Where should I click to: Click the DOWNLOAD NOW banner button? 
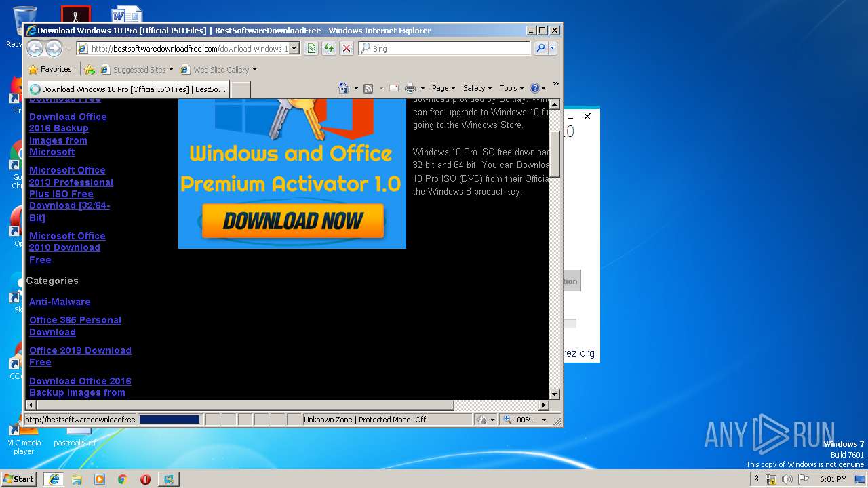pos(292,220)
